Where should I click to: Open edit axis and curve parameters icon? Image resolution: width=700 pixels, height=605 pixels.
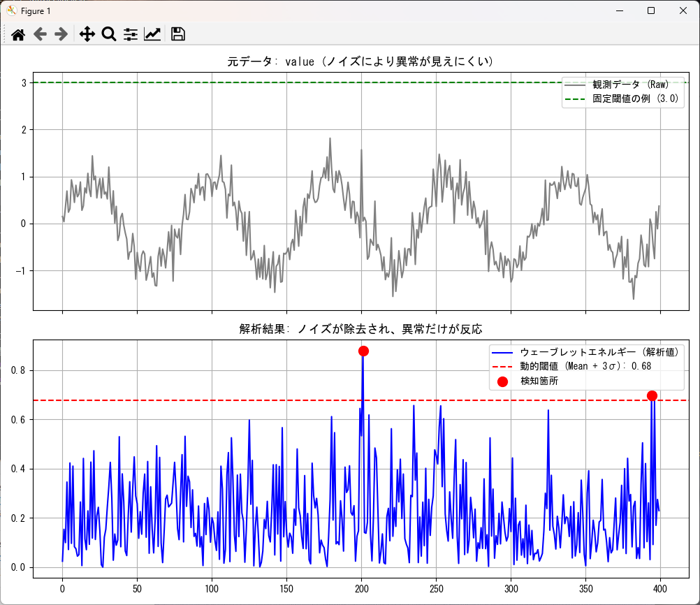152,34
